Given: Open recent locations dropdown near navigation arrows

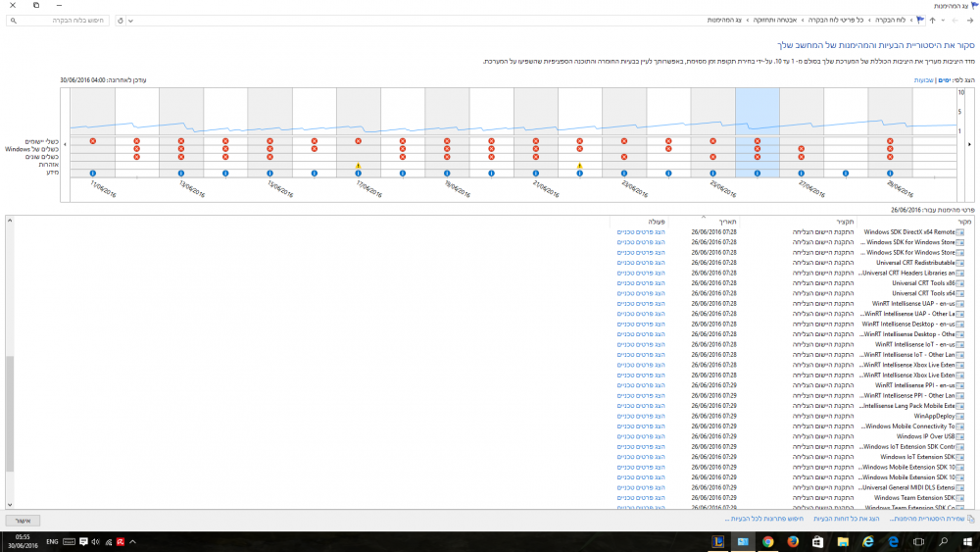Looking at the screenshot, I should click(943, 21).
